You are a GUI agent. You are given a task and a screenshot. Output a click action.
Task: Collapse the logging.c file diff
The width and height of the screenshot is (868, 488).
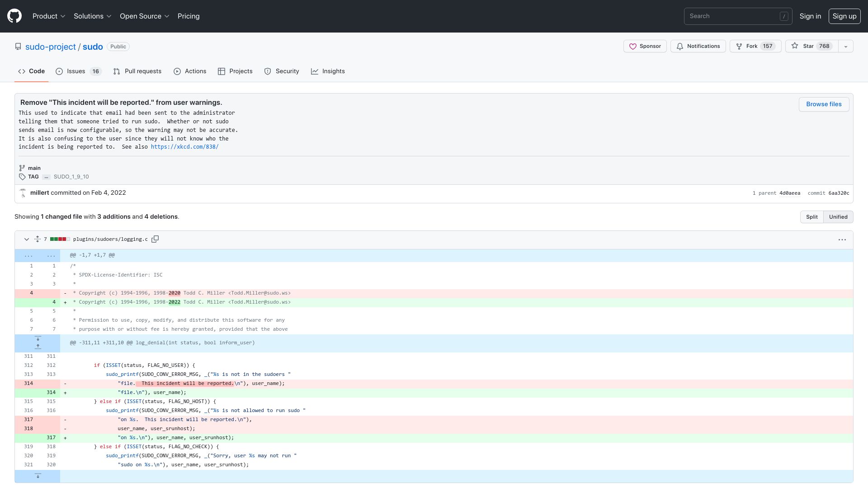pos(27,239)
